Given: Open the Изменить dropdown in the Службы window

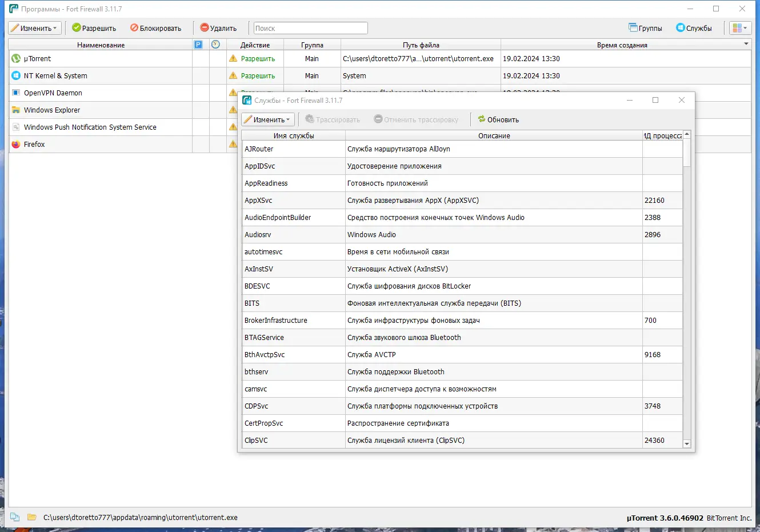Looking at the screenshot, I should pyautogui.click(x=268, y=119).
